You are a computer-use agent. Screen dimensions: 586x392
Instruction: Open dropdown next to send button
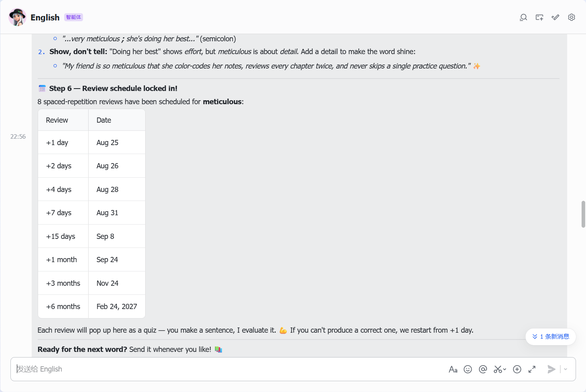click(566, 369)
